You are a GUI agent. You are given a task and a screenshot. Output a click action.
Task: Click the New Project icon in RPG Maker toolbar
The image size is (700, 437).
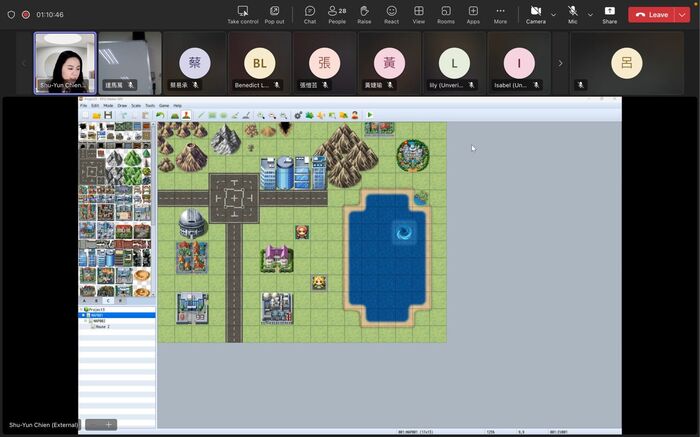point(85,115)
